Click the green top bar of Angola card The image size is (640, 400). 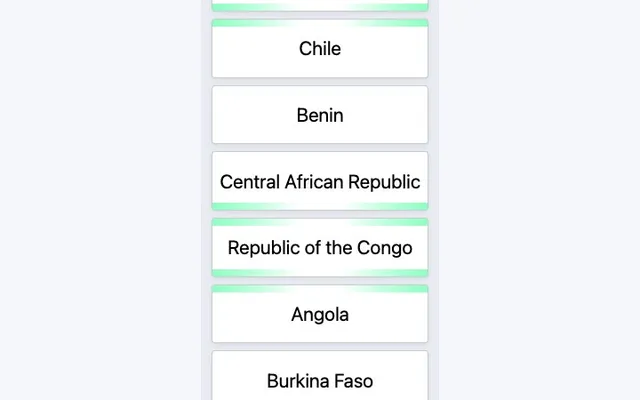[320, 289]
